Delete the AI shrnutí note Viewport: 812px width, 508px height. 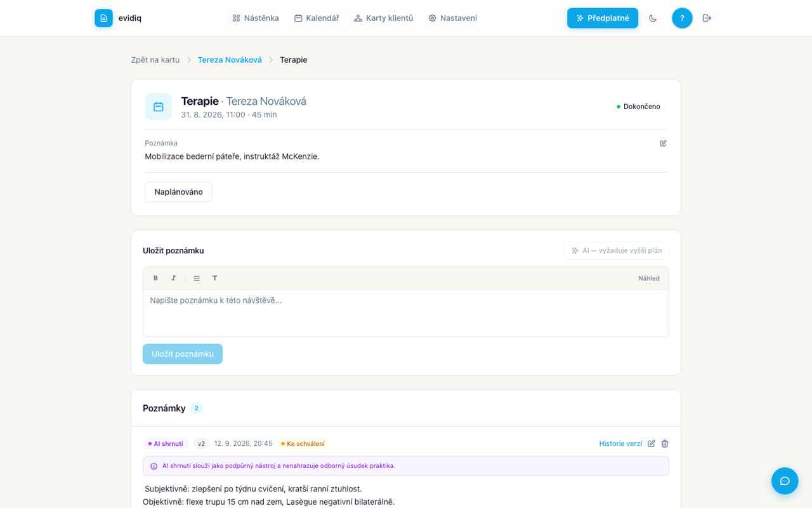665,443
